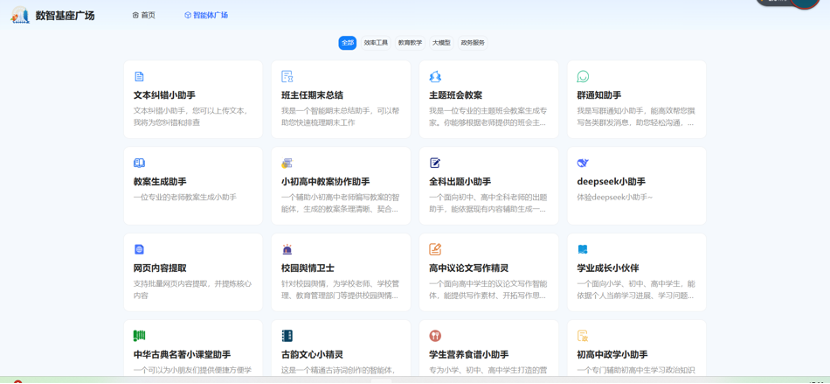Click the 文本纠错小助手 document icon
This screenshot has width=830, height=384.
pos(139,77)
